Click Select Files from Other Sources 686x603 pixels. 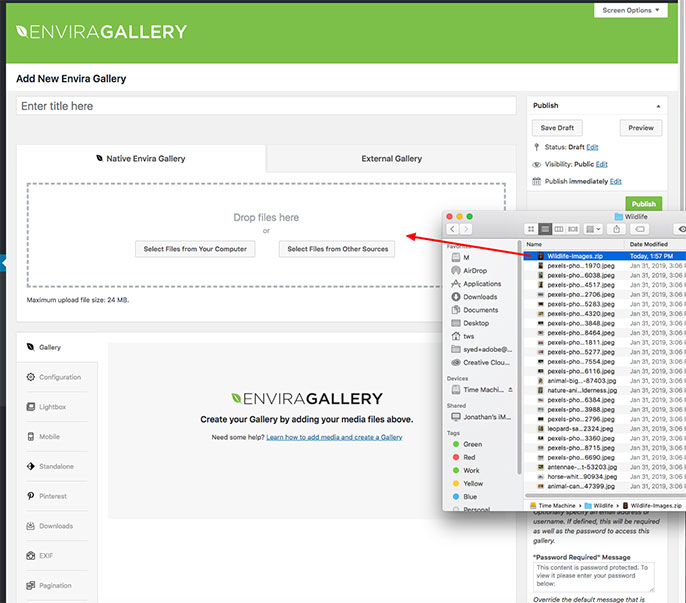337,249
